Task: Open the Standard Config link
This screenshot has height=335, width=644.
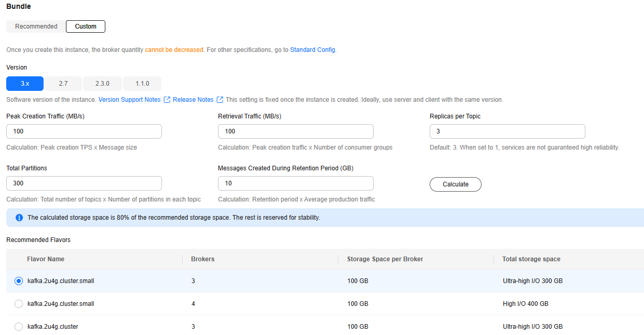Action: [313, 50]
